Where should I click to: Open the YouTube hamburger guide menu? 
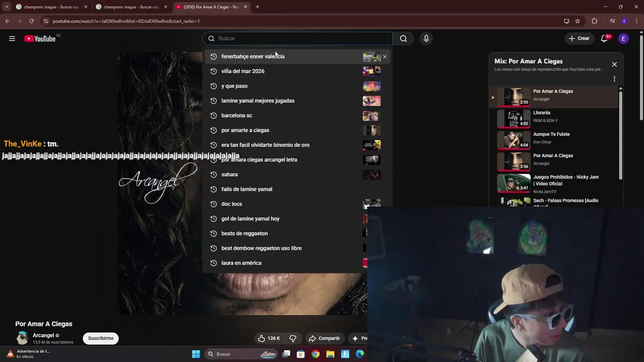12,39
